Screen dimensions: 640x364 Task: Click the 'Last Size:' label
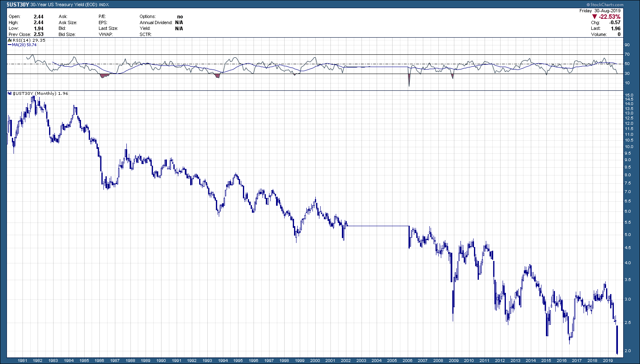[x=108, y=29]
